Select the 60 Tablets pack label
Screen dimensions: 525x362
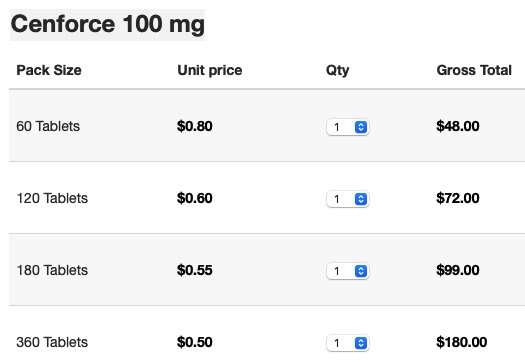coord(48,126)
